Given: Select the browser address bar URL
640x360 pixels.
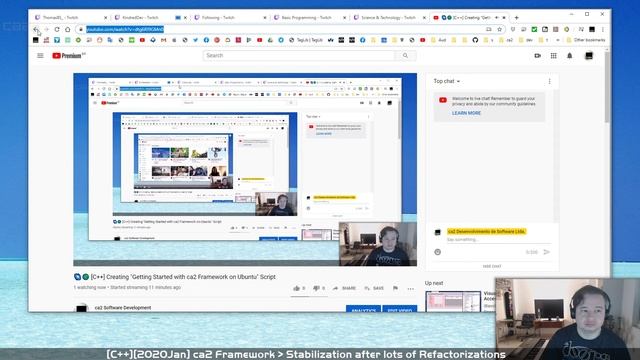Looking at the screenshot, I should 125,29.
